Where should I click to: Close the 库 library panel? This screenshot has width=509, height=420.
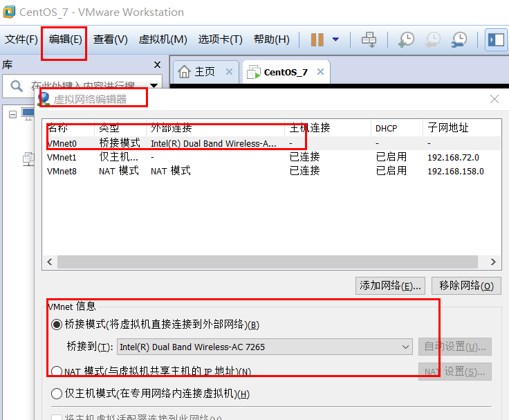(x=157, y=64)
